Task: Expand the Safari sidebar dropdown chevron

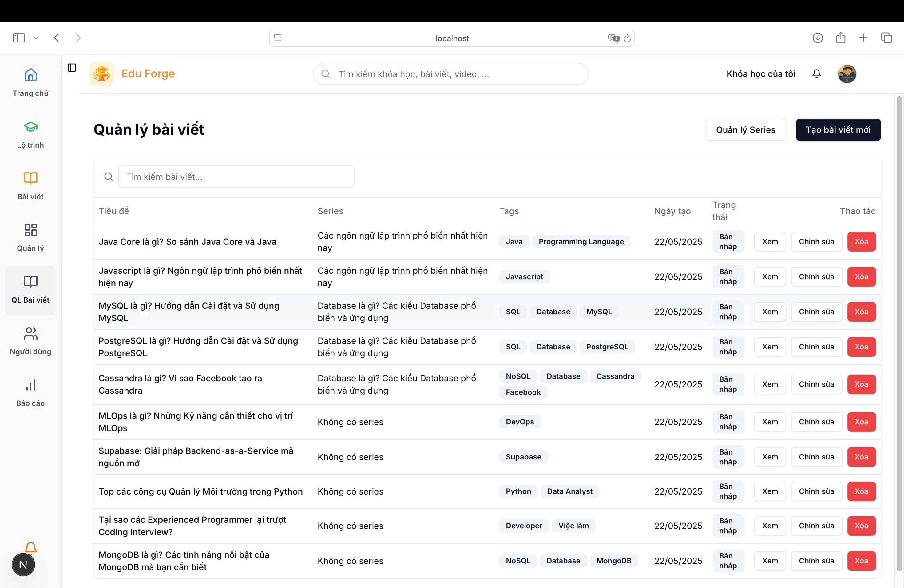Action: pyautogui.click(x=36, y=38)
